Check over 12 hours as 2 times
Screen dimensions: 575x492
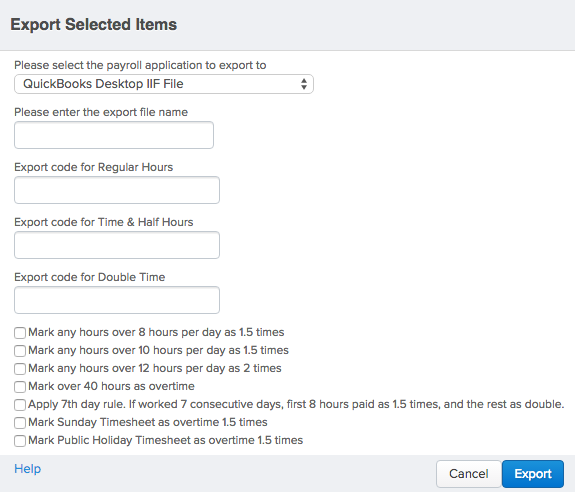(20, 369)
